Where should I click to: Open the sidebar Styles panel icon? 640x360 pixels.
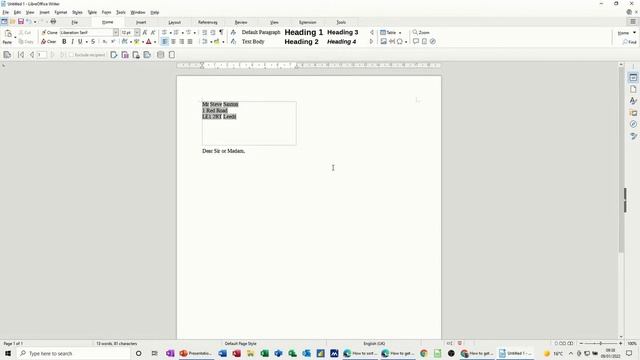click(633, 101)
